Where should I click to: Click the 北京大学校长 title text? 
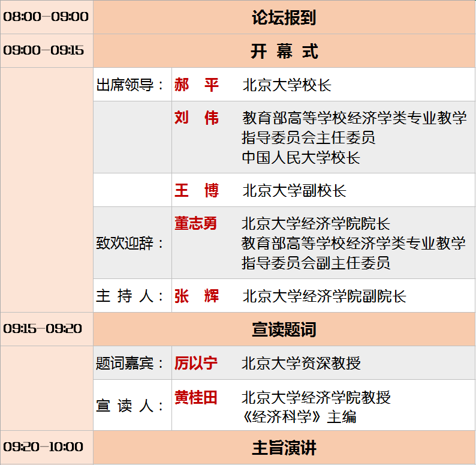287,85
